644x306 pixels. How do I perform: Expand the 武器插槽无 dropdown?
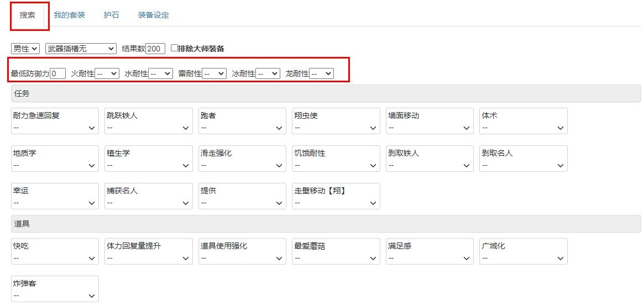coord(81,49)
